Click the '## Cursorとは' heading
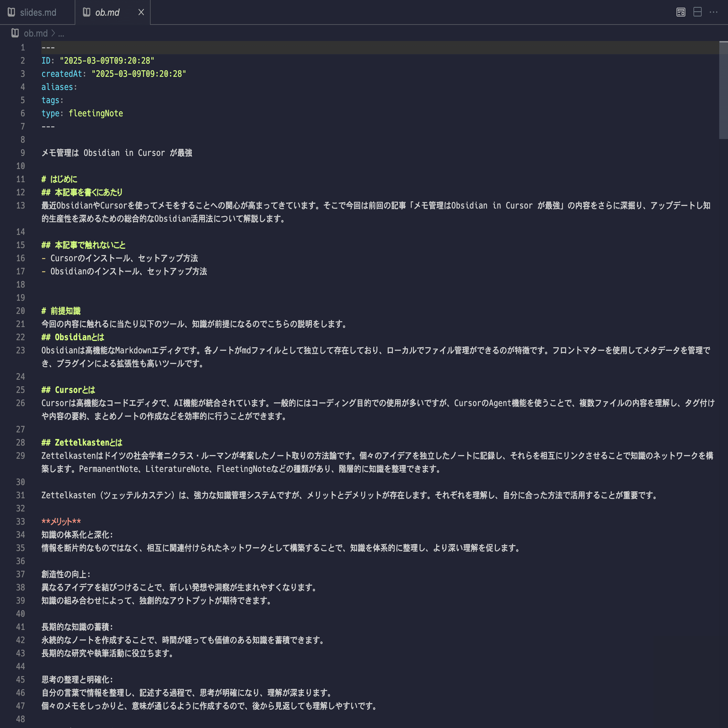The width and height of the screenshot is (728, 728). click(x=68, y=390)
